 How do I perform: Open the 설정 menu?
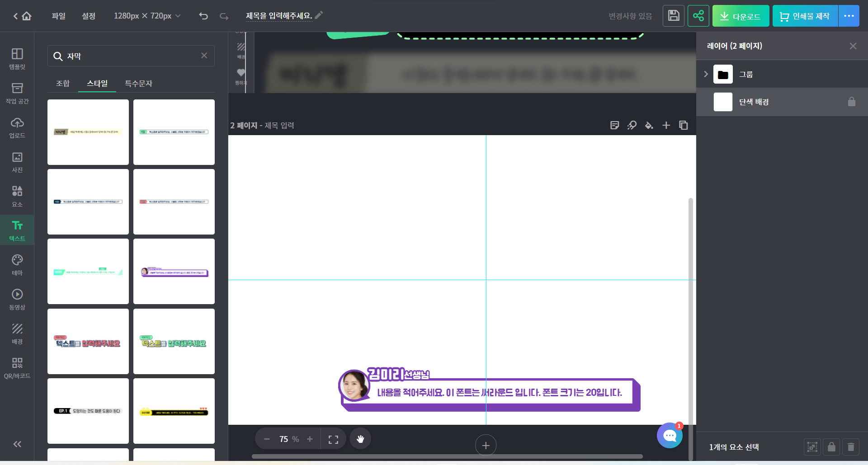pyautogui.click(x=89, y=16)
